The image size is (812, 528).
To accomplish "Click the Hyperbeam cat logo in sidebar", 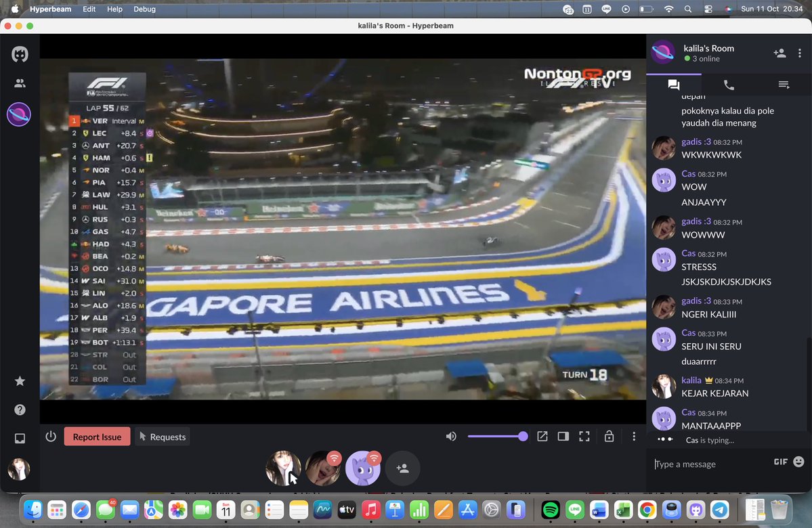I will click(x=20, y=54).
